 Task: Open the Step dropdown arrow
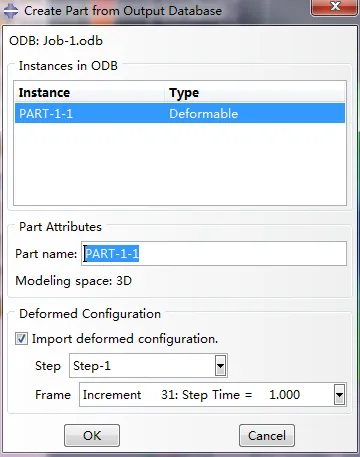[x=220, y=366]
